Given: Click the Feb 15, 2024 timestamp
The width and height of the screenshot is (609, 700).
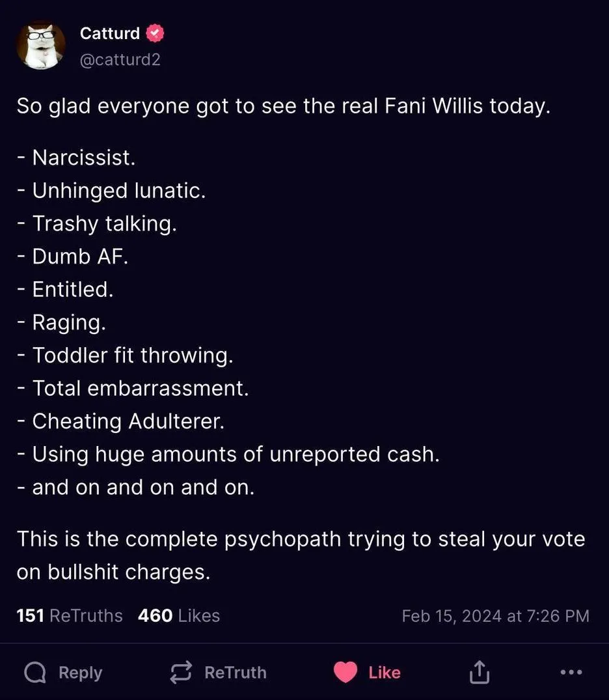Looking at the screenshot, I should pyautogui.click(x=495, y=616).
